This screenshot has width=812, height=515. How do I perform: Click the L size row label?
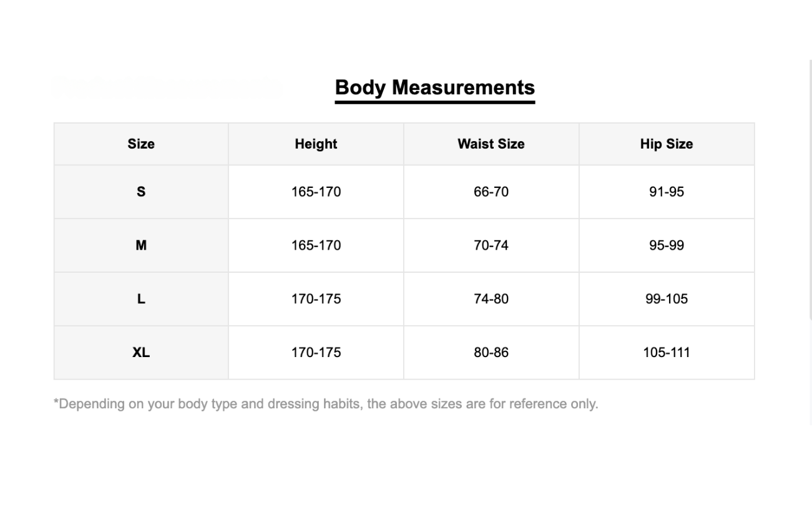(141, 299)
